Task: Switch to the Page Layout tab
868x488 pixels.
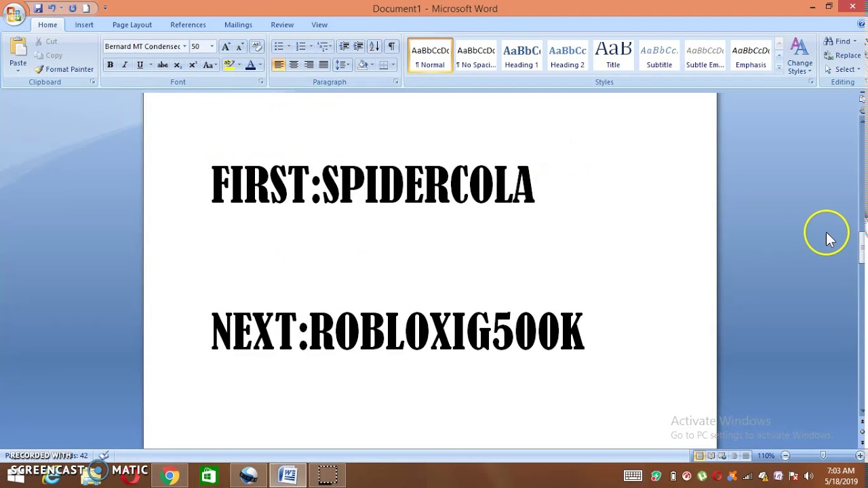Action: 132,24
